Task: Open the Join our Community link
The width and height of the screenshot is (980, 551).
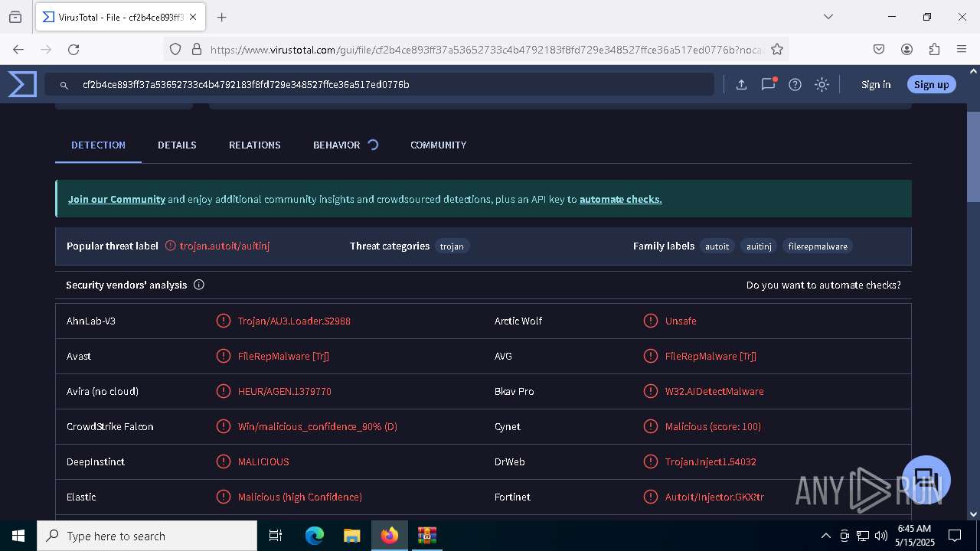Action: (x=116, y=199)
